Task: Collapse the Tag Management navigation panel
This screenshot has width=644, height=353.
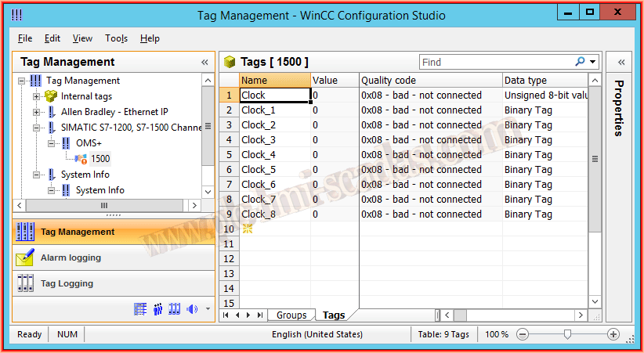Action: pos(205,62)
